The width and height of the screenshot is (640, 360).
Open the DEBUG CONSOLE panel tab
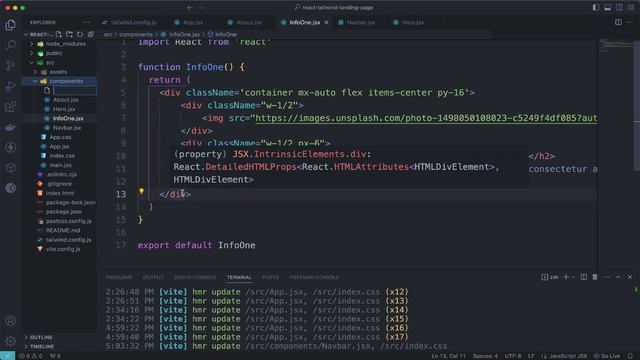point(195,277)
